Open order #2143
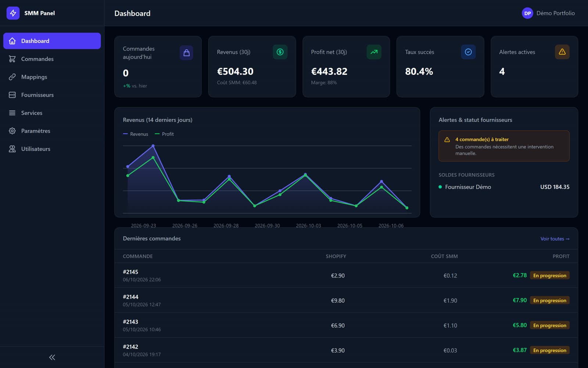 130,322
